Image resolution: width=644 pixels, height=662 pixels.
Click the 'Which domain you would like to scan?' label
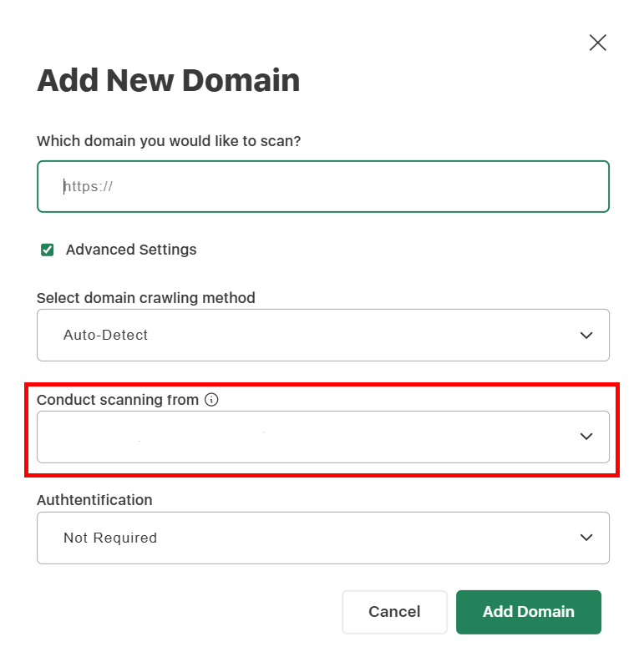(x=169, y=141)
